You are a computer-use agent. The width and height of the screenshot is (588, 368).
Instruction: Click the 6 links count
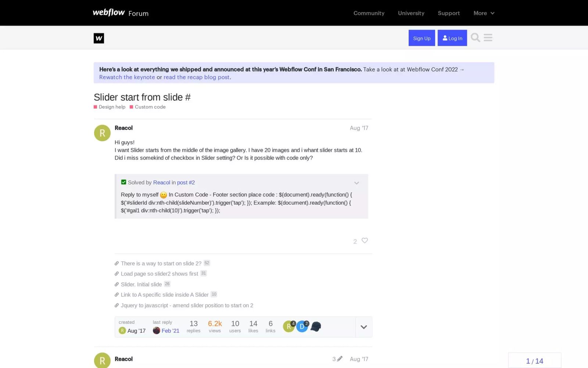coord(270,326)
